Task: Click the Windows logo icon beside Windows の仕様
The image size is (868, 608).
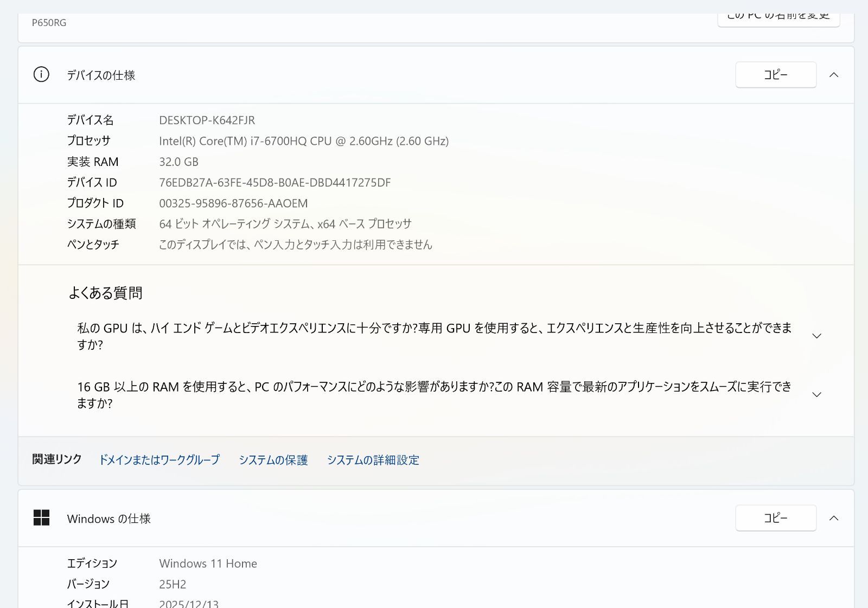Action: [41, 518]
